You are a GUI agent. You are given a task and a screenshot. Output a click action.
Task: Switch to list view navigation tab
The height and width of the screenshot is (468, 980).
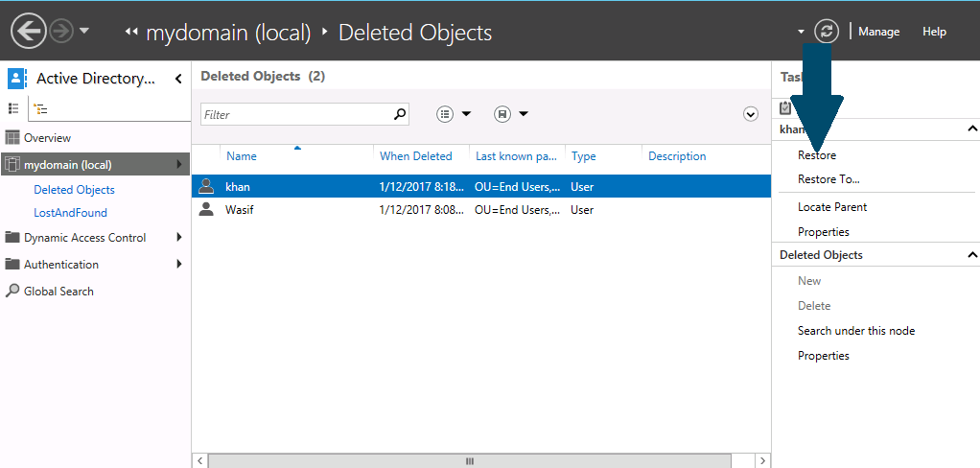(x=13, y=108)
